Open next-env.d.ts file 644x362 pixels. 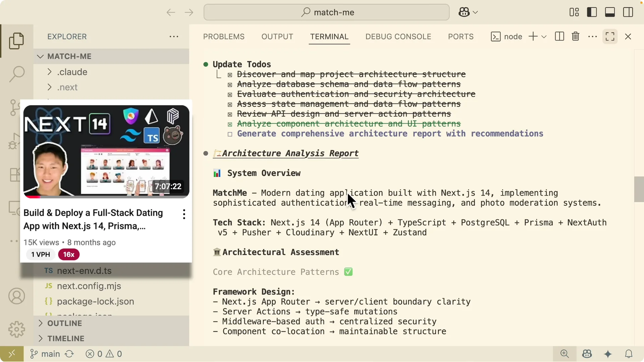111,271
